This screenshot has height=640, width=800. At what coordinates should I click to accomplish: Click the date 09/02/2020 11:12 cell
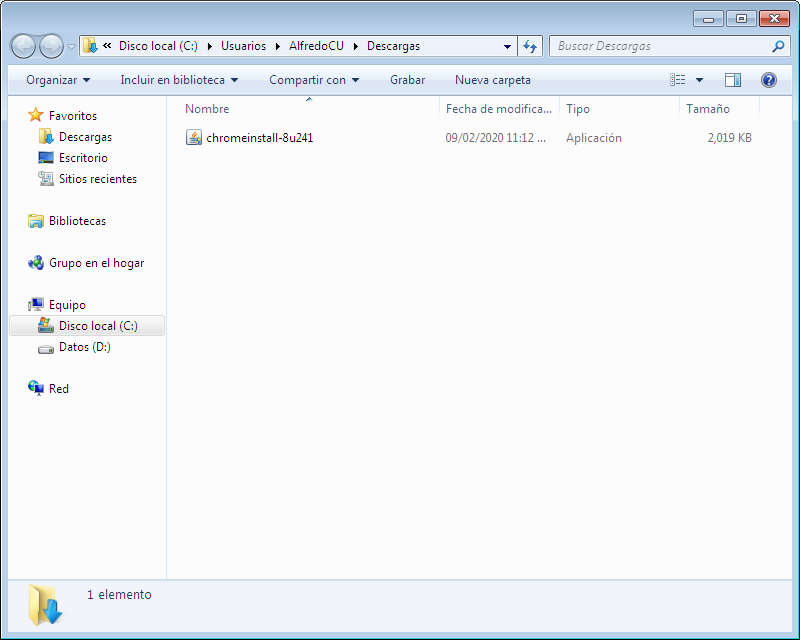495,138
